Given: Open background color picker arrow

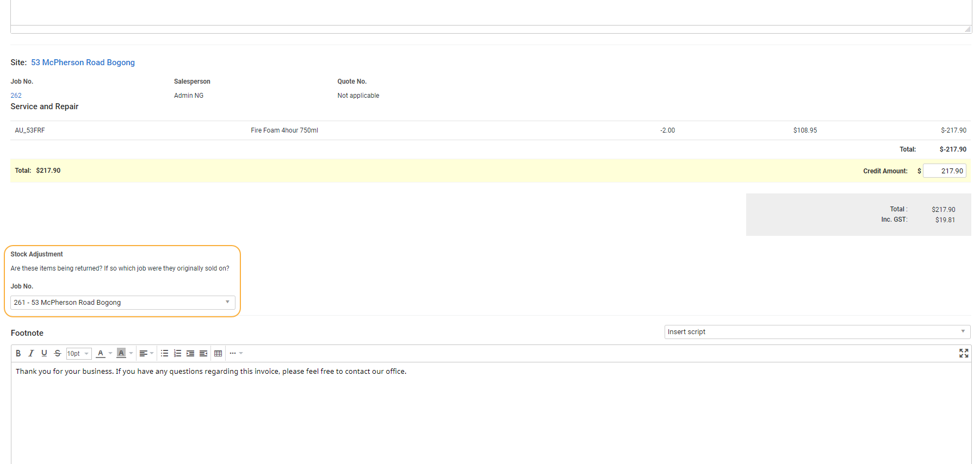Looking at the screenshot, I should 131,353.
